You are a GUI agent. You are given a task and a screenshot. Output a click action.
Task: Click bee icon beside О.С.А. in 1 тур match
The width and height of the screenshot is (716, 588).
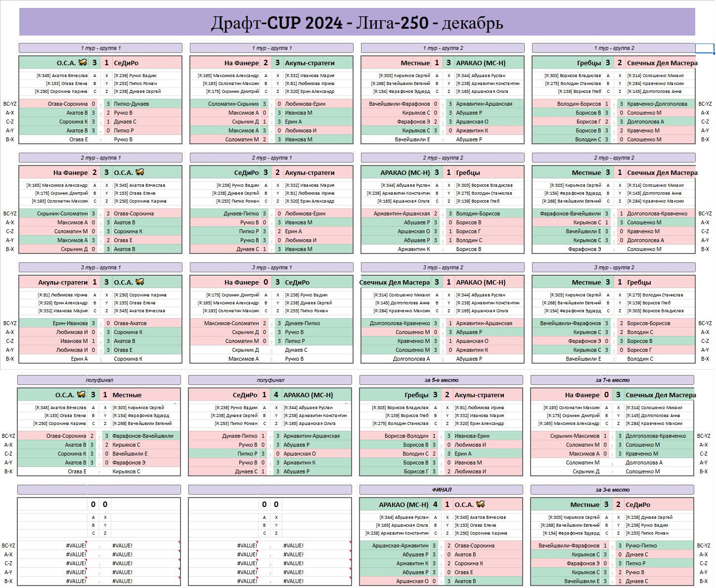[83, 63]
